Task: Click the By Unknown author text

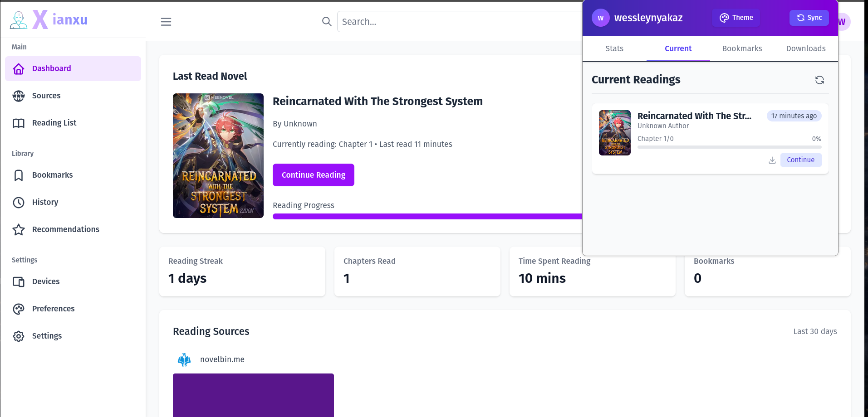Action: point(295,124)
